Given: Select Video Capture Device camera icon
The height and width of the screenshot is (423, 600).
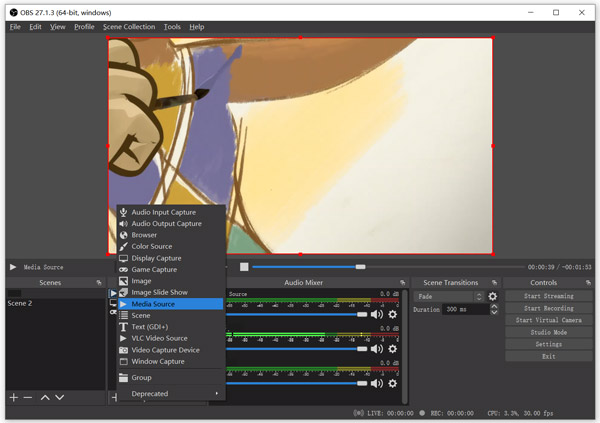Looking at the screenshot, I should (x=123, y=350).
